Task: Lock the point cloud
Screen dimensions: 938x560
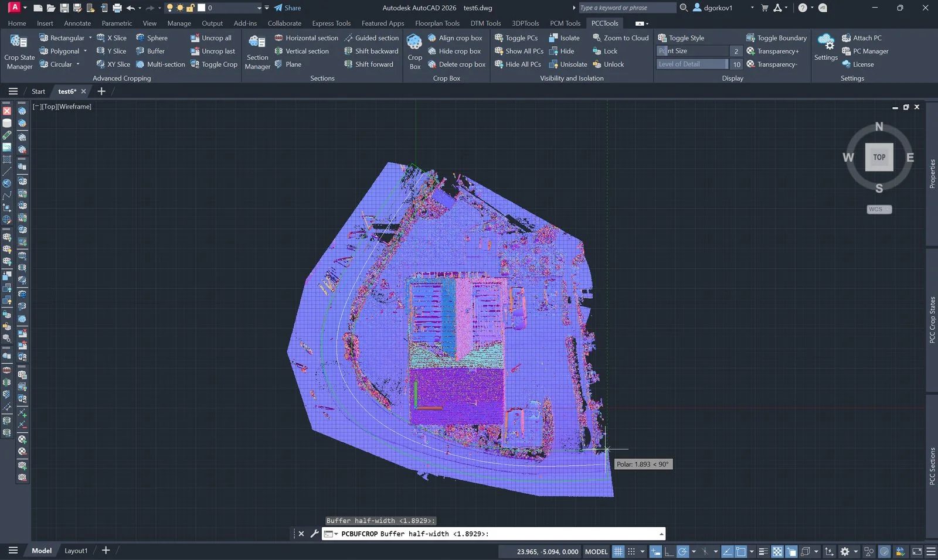Action: (x=605, y=51)
